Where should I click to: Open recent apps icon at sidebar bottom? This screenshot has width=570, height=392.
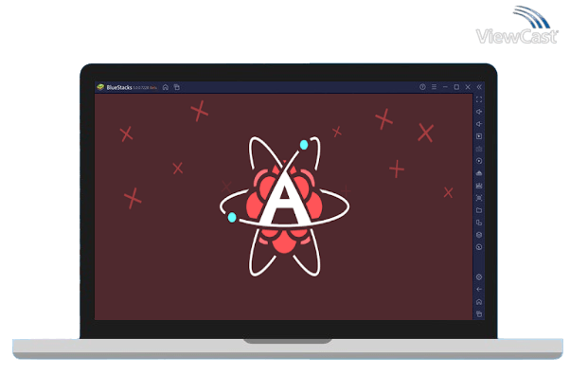click(x=479, y=313)
